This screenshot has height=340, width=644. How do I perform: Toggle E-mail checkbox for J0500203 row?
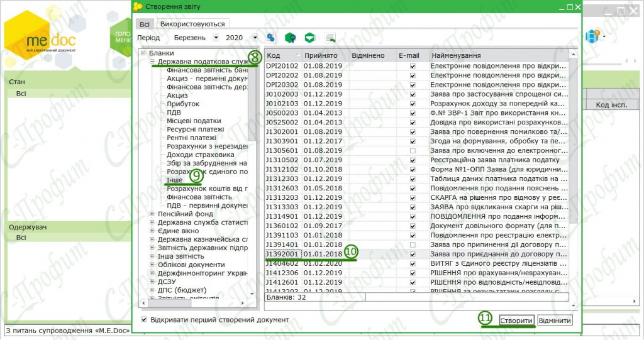[x=413, y=113]
